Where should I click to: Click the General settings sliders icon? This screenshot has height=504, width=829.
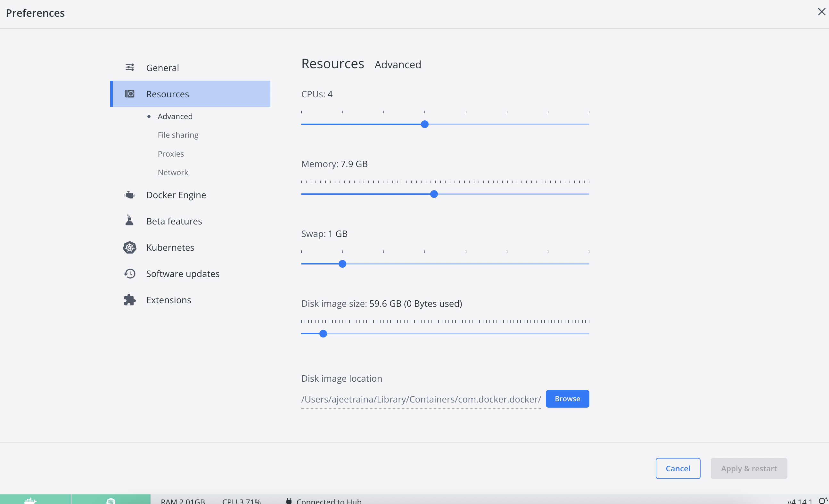tap(129, 67)
